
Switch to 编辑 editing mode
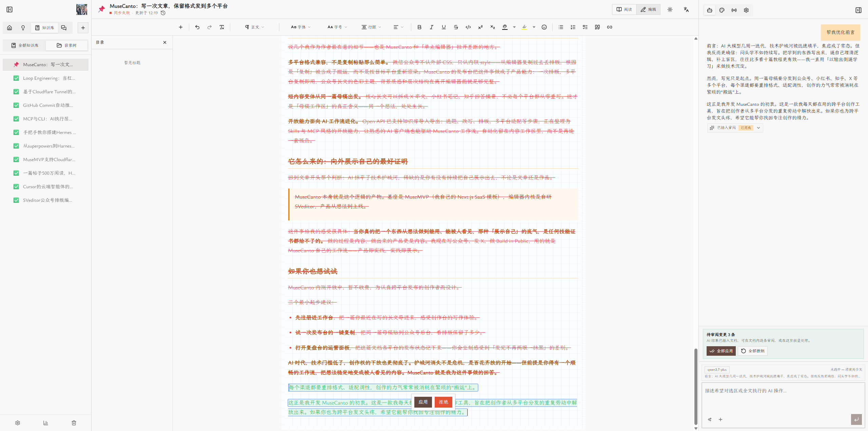coord(648,9)
